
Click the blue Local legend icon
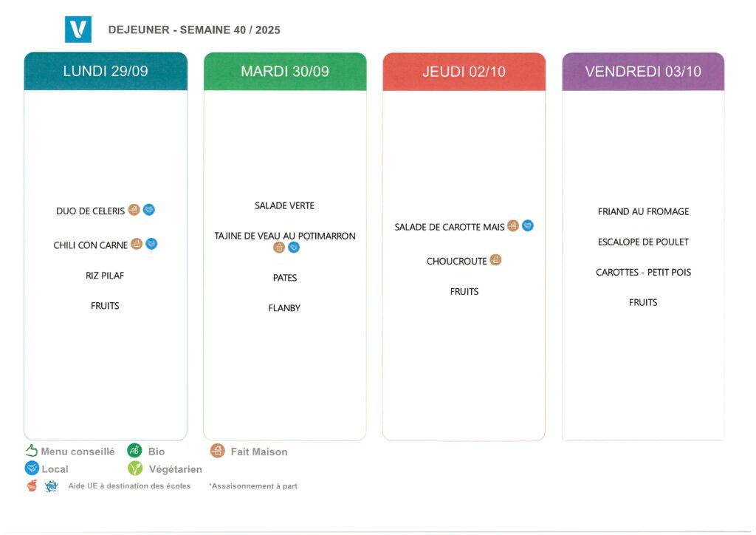(x=32, y=468)
